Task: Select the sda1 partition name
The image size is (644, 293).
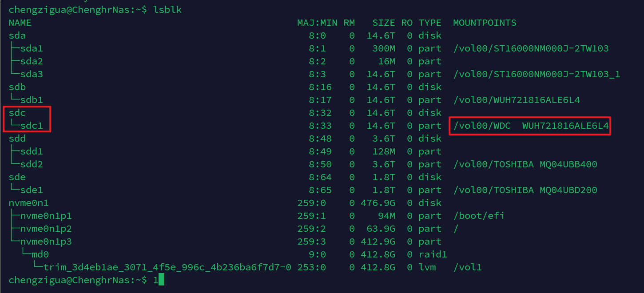Action: [32, 48]
